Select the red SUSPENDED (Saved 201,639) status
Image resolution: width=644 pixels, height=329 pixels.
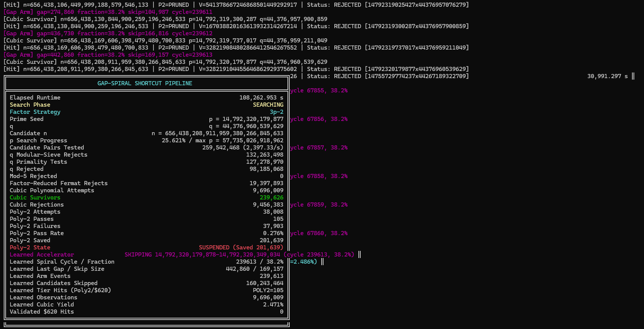pos(241,248)
